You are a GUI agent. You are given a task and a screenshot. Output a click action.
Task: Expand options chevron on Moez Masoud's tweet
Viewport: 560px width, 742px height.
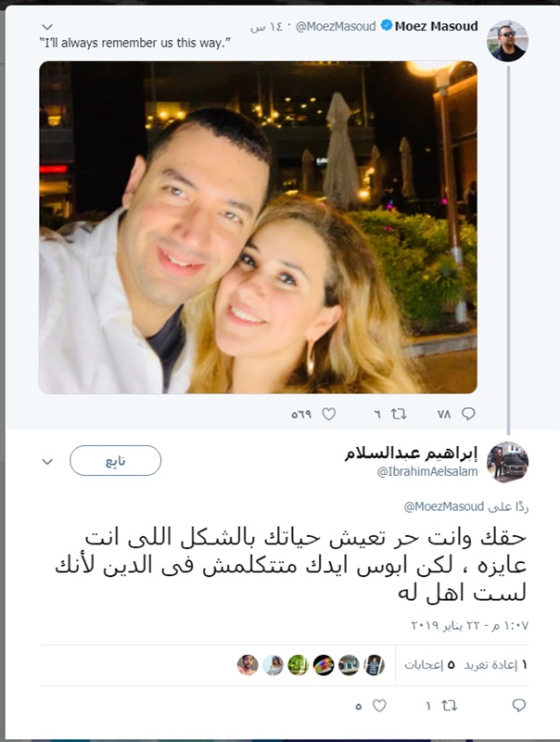47,27
